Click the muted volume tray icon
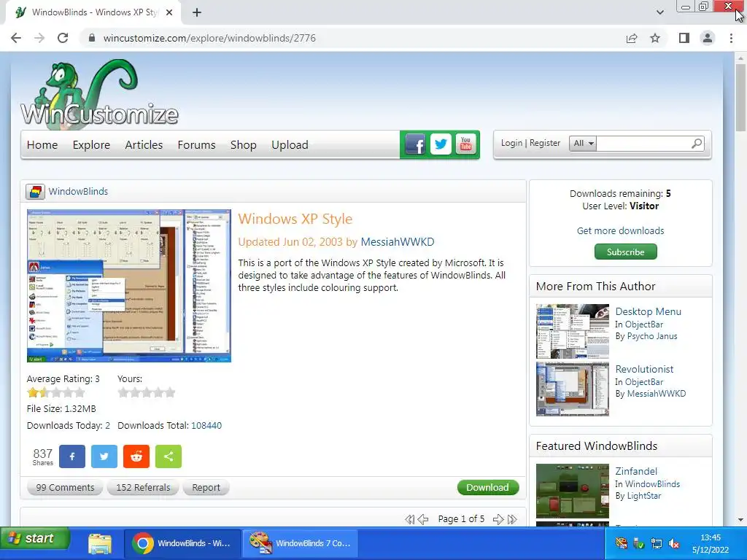This screenshot has height=560, width=747. [674, 543]
